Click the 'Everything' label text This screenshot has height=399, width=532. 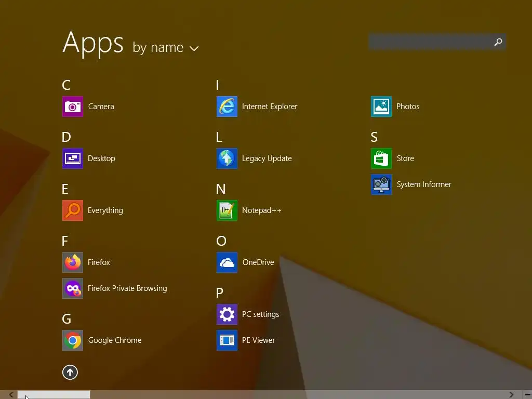click(x=105, y=211)
